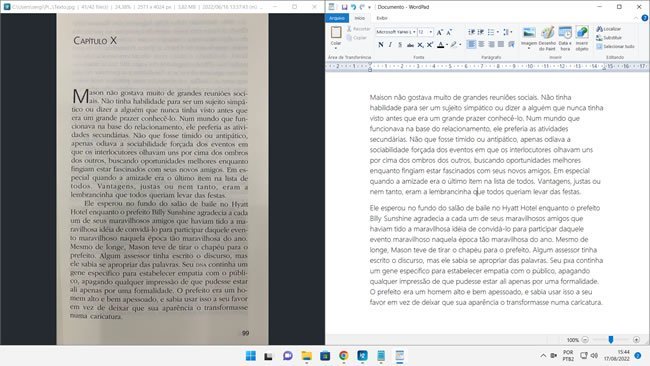This screenshot has width=650, height=366.
Task: Click the zoom in plus button
Action: (x=636, y=340)
